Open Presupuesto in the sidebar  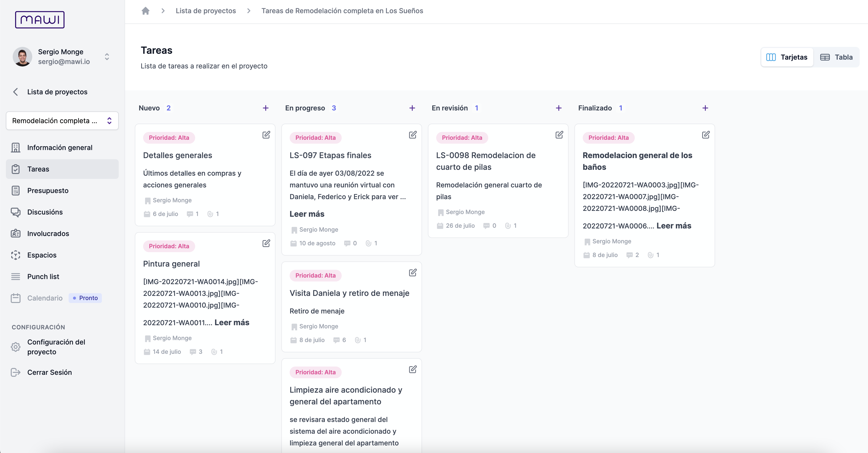pyautogui.click(x=48, y=191)
